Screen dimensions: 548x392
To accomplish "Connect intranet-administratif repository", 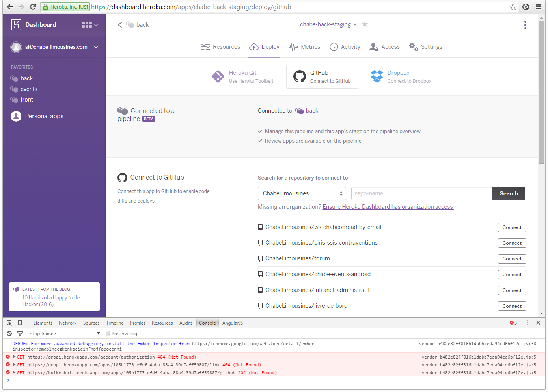I will click(512, 290).
